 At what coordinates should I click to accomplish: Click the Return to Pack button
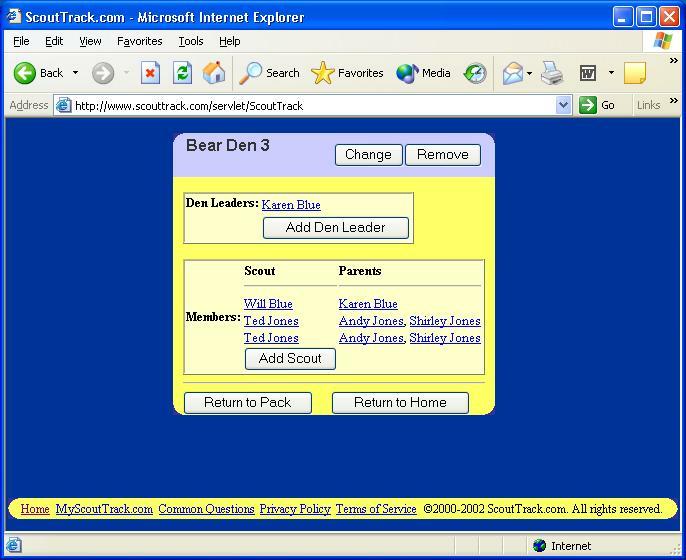[248, 402]
